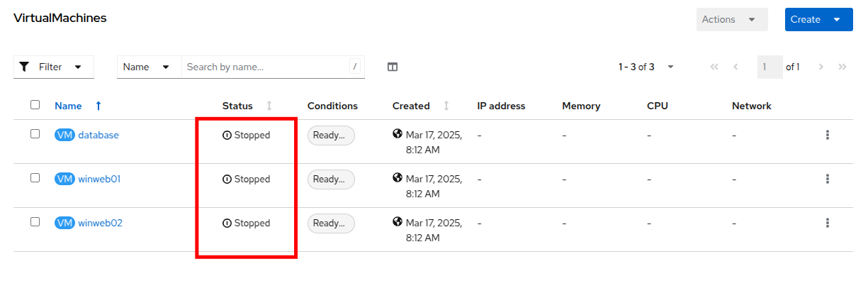Open the Actions dropdown menu
Screen dimensions: 868x298
tap(732, 19)
